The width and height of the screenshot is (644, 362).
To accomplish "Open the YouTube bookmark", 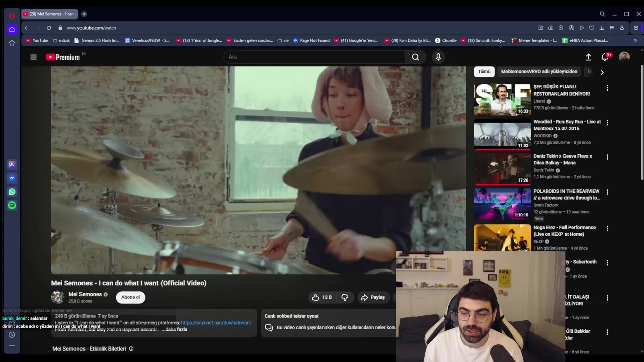I will pyautogui.click(x=37, y=41).
